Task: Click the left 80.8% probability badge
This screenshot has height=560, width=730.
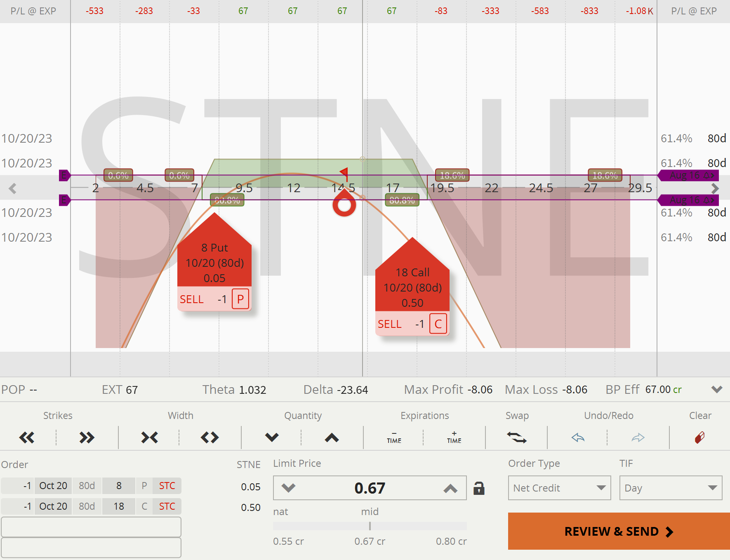Action: (227, 200)
